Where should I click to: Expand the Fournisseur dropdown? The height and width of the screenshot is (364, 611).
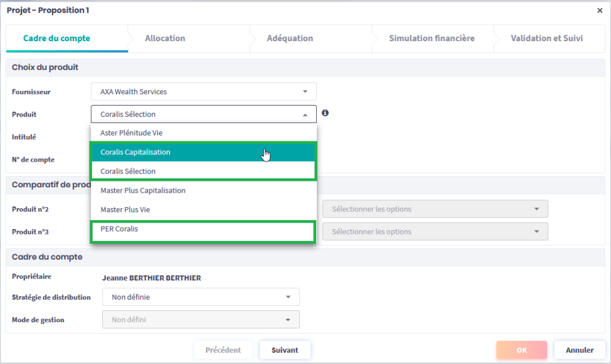click(203, 92)
